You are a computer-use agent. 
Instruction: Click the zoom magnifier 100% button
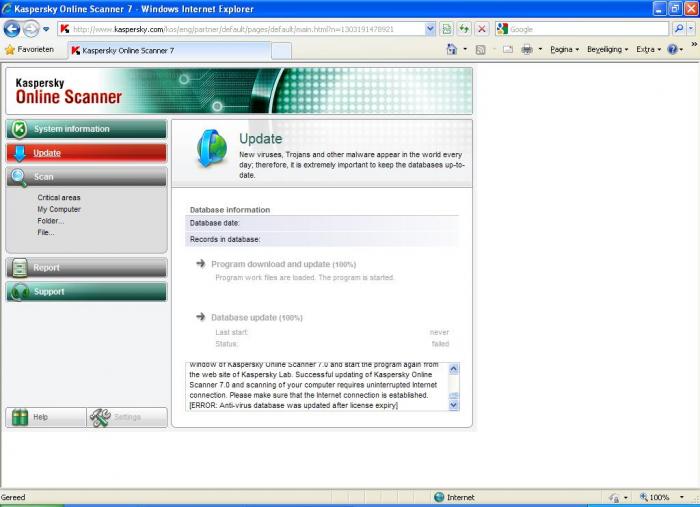point(655,497)
